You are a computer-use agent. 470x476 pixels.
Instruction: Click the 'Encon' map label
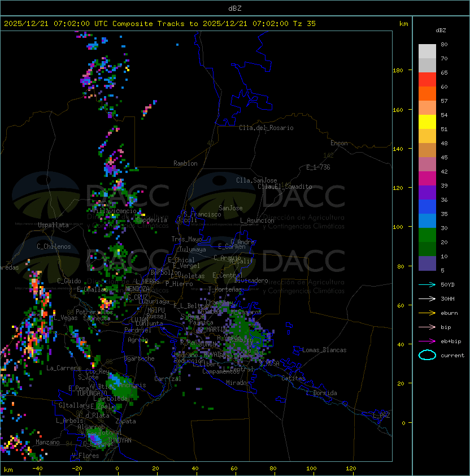(339, 143)
